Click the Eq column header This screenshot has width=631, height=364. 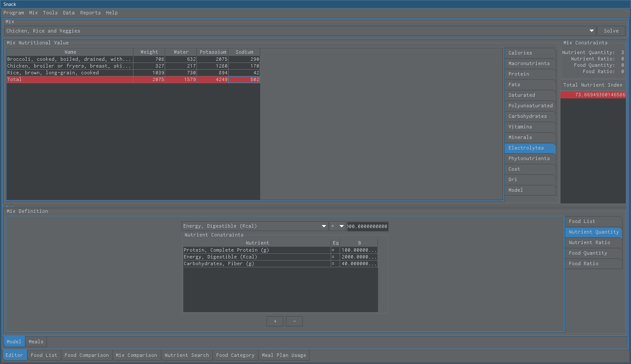335,243
